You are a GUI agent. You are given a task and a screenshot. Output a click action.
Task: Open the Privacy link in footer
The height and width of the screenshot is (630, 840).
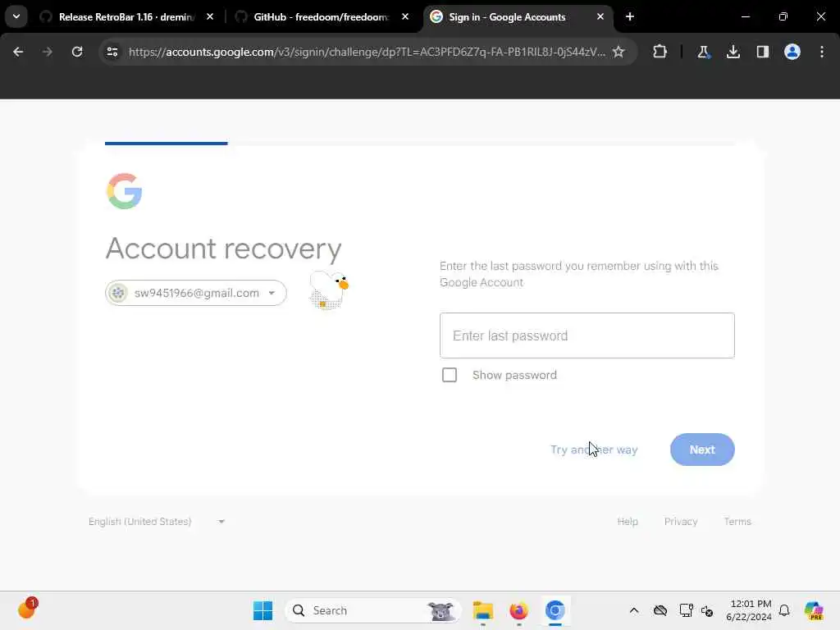pos(681,521)
